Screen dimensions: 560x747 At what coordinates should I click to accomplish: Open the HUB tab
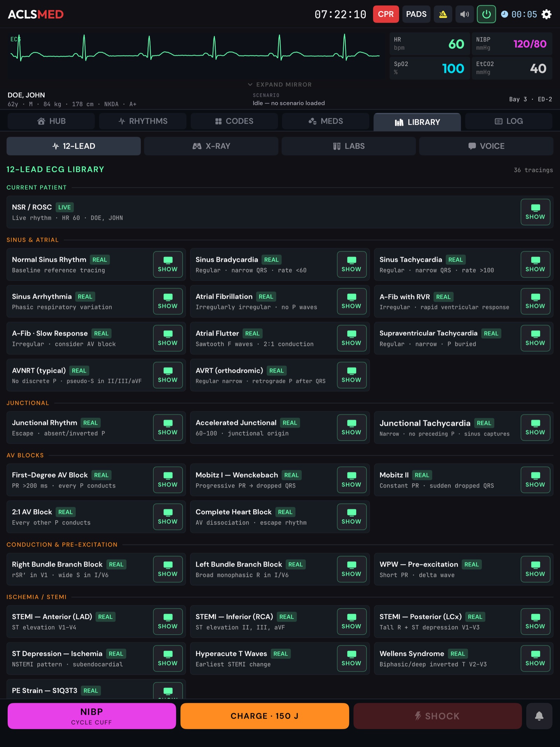click(x=51, y=121)
